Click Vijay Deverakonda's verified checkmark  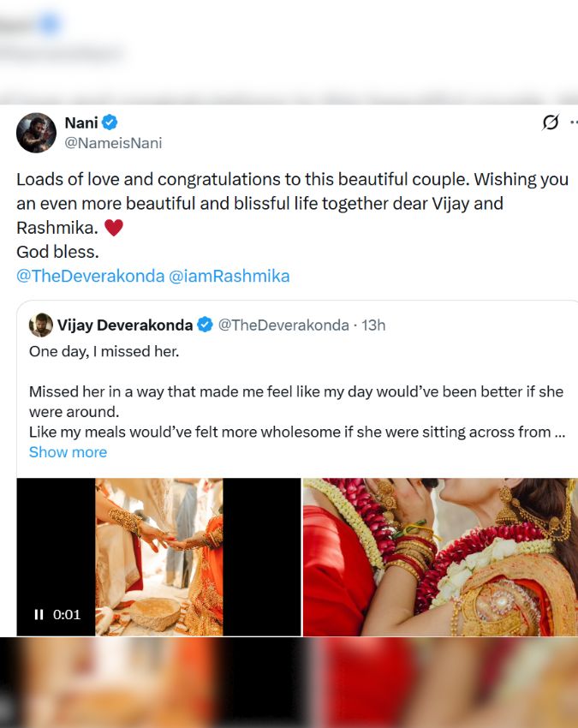coord(204,324)
